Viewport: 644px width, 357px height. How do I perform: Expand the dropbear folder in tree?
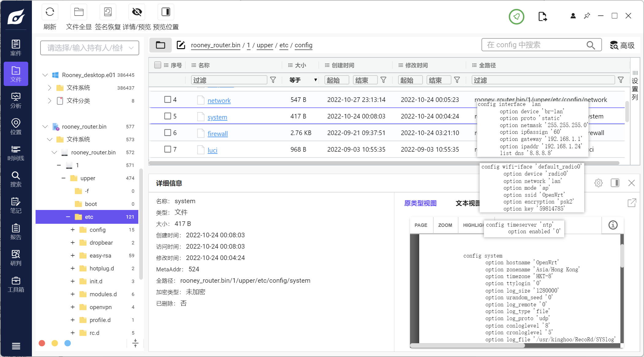pos(73,243)
